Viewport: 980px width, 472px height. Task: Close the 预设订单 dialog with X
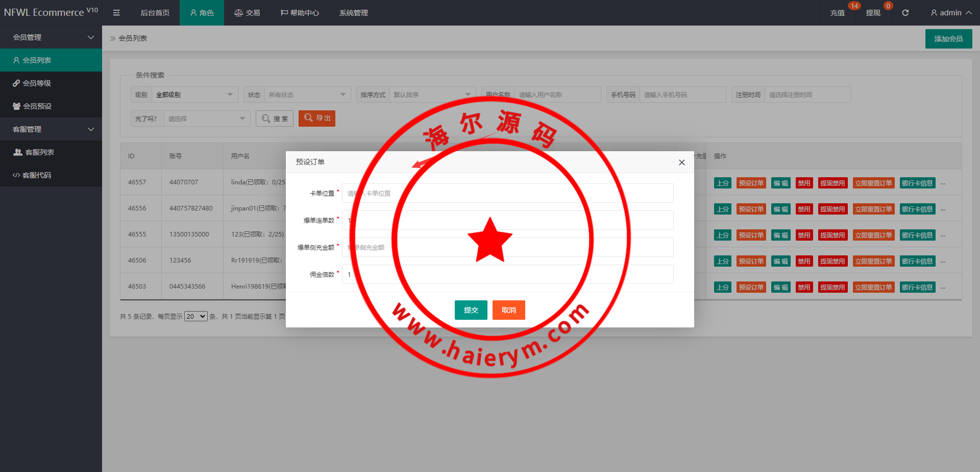click(x=681, y=162)
